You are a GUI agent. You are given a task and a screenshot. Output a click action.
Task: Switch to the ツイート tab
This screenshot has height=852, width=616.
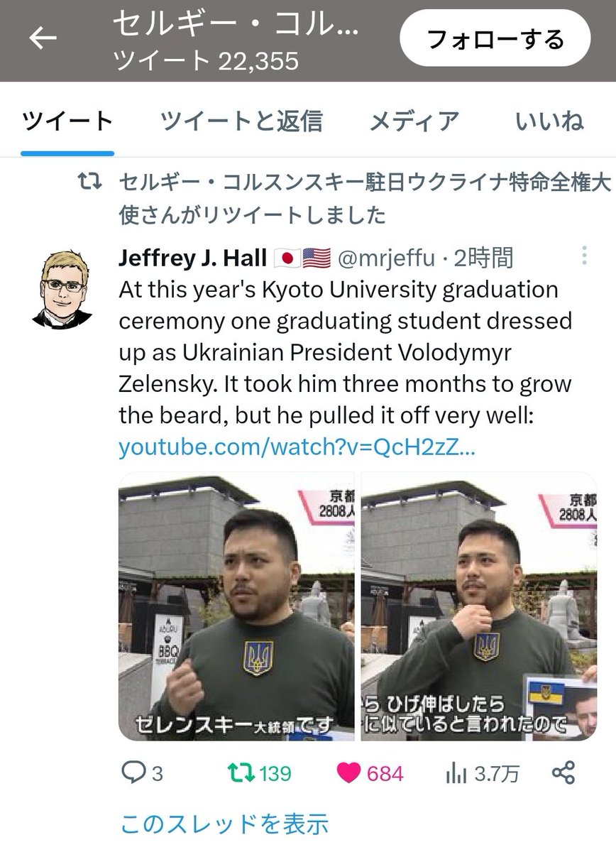tap(67, 121)
